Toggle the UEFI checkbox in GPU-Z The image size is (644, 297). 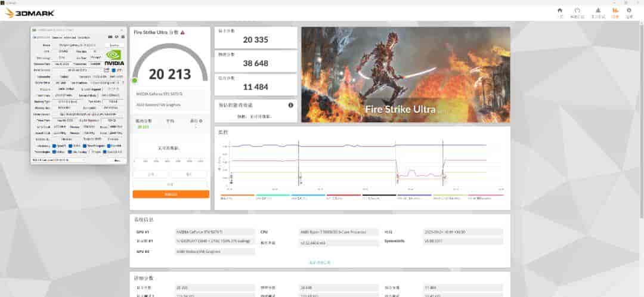113,70
